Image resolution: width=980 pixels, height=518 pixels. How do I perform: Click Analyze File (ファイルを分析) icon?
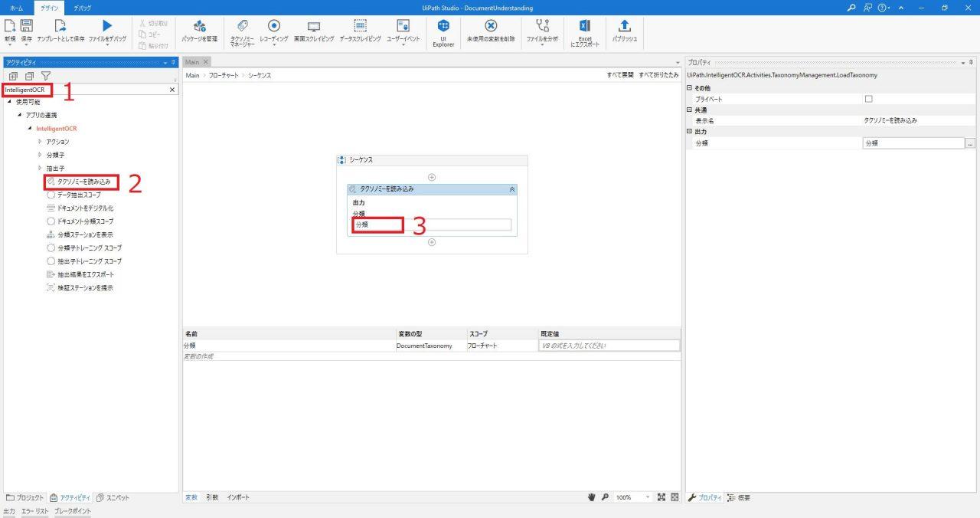(542, 26)
